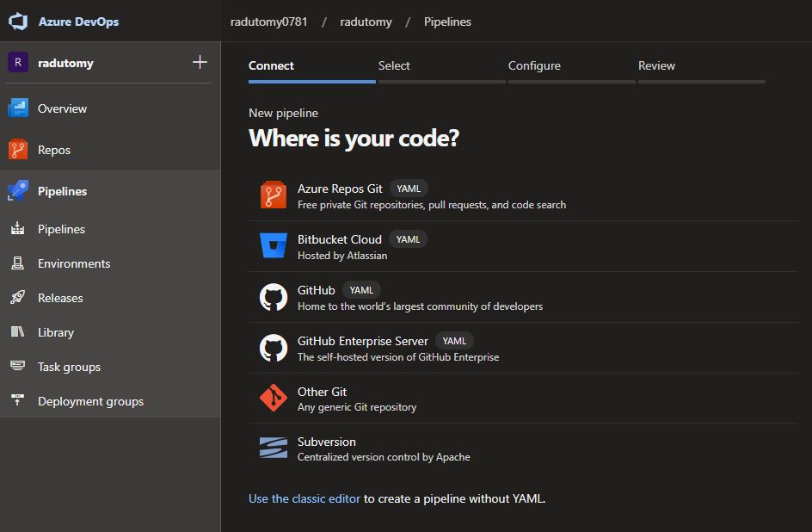
Task: Click the Azure DevOps title link
Action: pyautogui.click(x=79, y=22)
